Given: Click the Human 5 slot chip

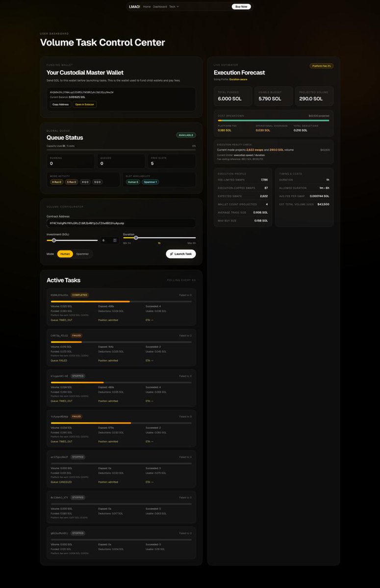Looking at the screenshot, I should coord(133,182).
